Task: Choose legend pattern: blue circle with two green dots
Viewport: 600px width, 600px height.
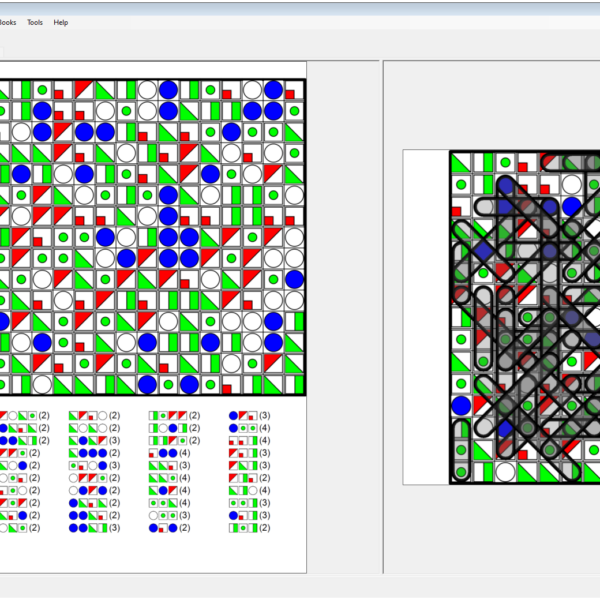Action: 243,427
